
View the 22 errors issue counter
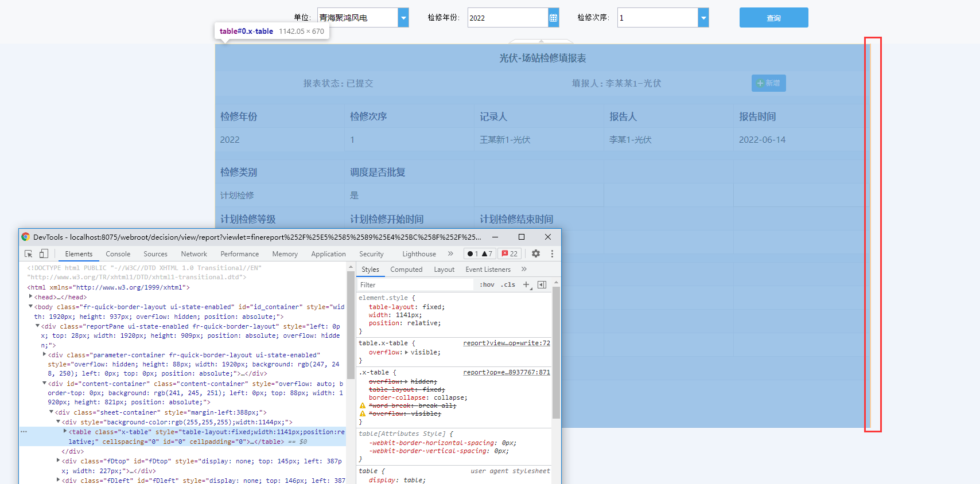(x=510, y=253)
